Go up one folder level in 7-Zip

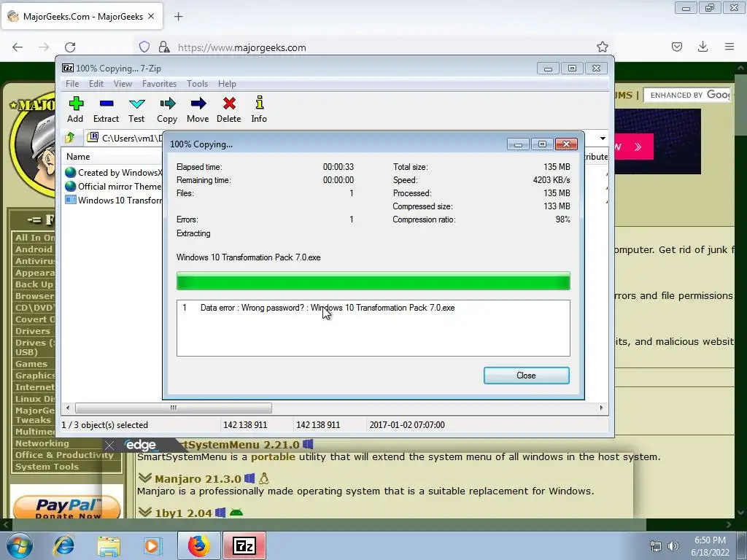click(71, 138)
